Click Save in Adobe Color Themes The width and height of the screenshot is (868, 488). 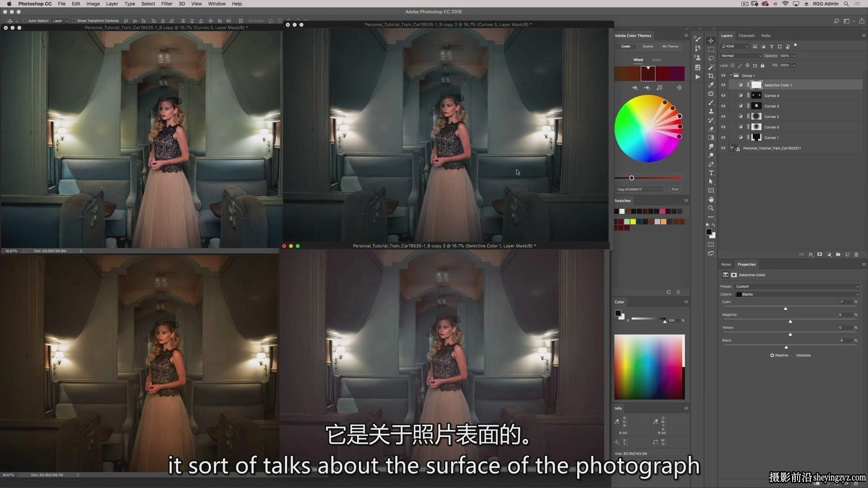675,189
